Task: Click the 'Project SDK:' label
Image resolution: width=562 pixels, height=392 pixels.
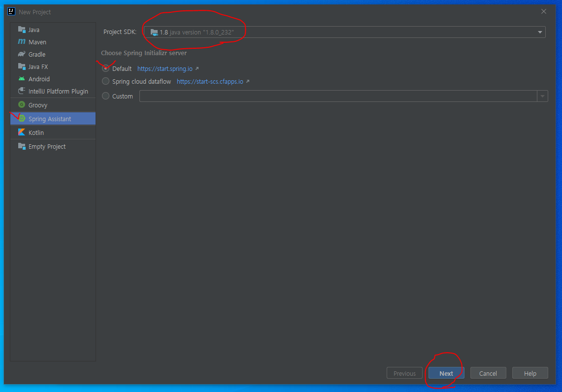Action: point(120,32)
